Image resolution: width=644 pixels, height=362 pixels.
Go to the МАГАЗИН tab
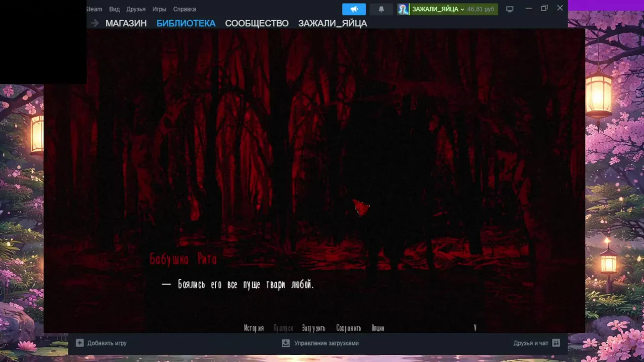tap(126, 23)
